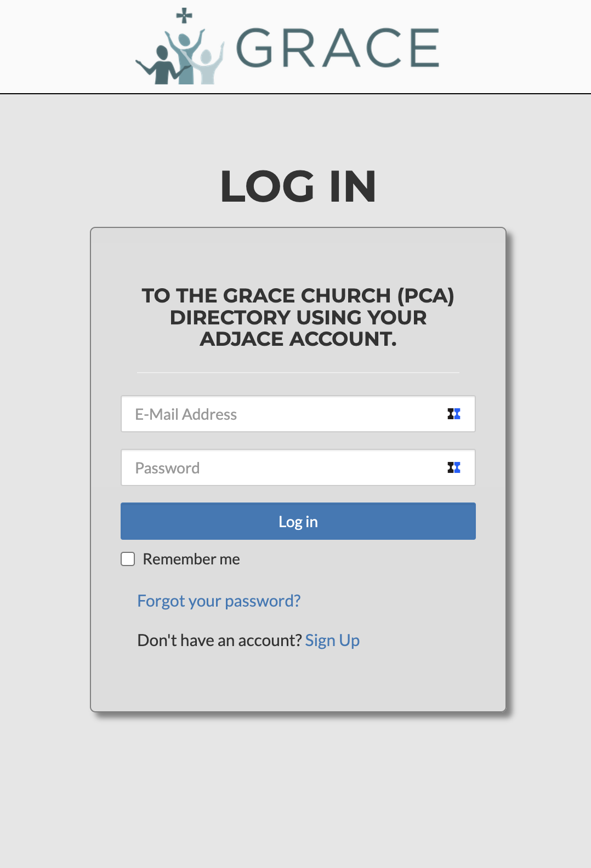Image resolution: width=591 pixels, height=868 pixels.
Task: Follow the Sign Up link
Action: (x=332, y=640)
